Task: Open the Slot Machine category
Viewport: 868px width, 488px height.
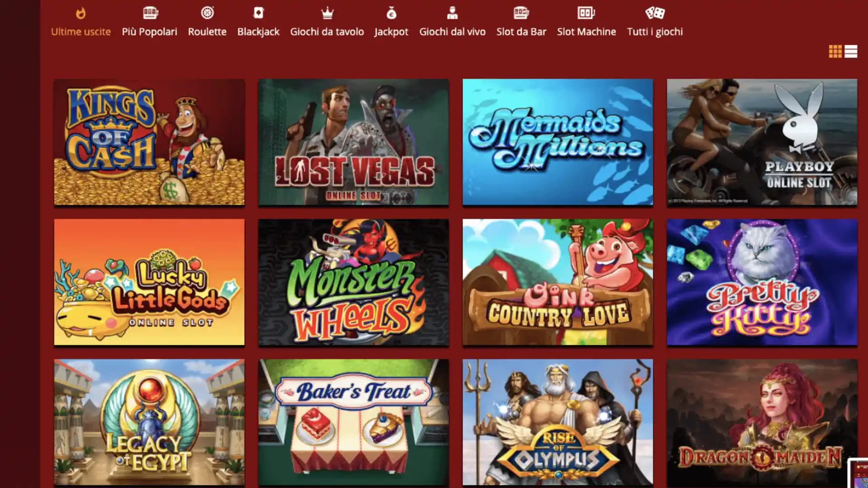Action: tap(586, 32)
